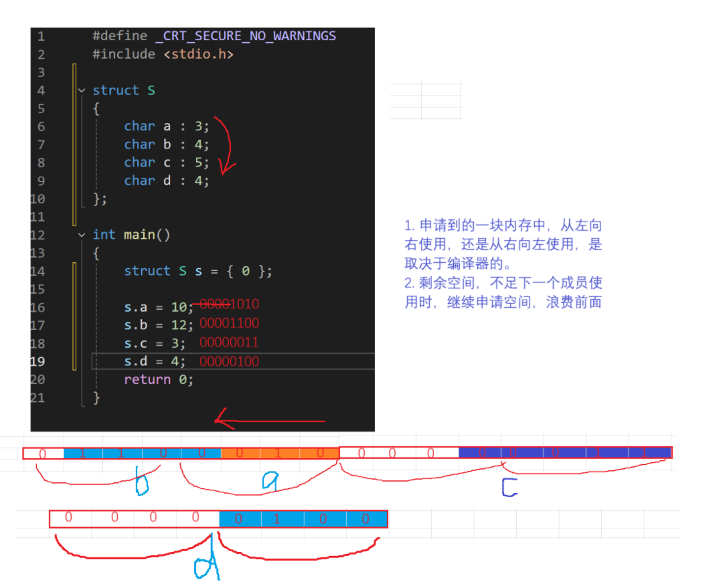Screen dimensions: 725x588
Task: Click the text _CRT_SECURE_NO_WARNINGS
Action: [246, 36]
